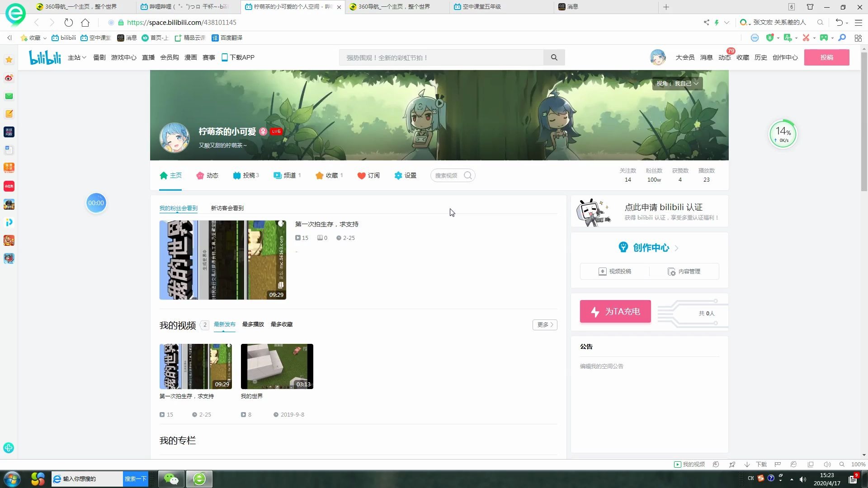Click 下载APP in navigation

click(x=238, y=57)
